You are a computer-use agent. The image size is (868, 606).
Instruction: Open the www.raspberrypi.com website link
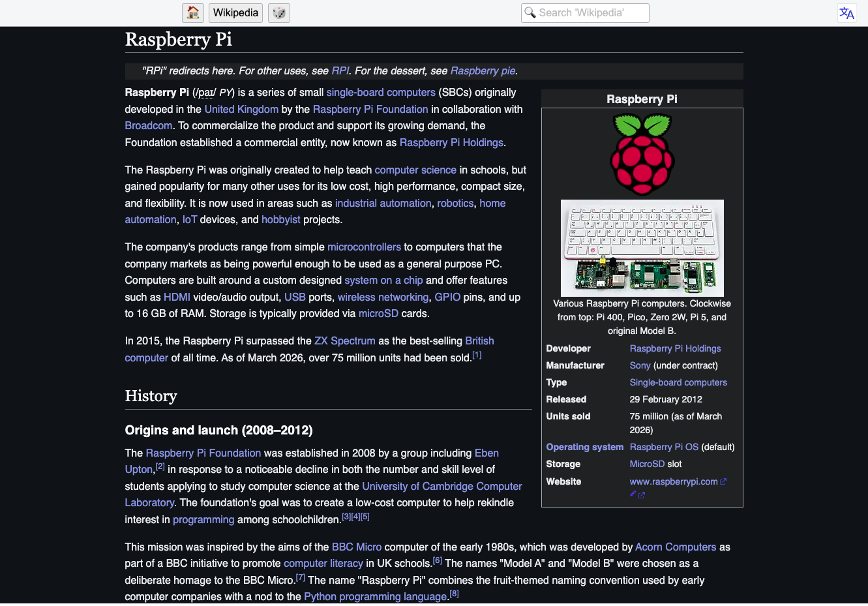[x=674, y=481]
